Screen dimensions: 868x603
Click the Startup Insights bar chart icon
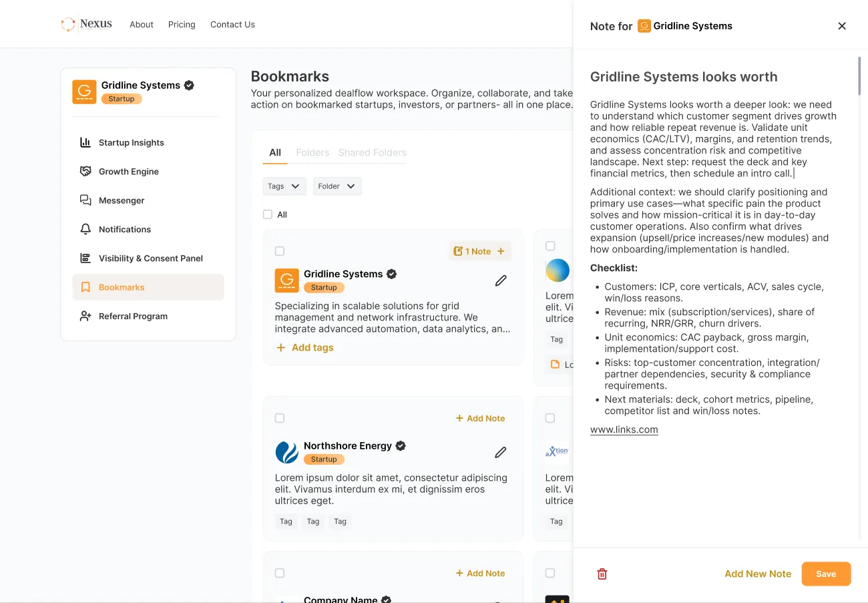pos(85,142)
